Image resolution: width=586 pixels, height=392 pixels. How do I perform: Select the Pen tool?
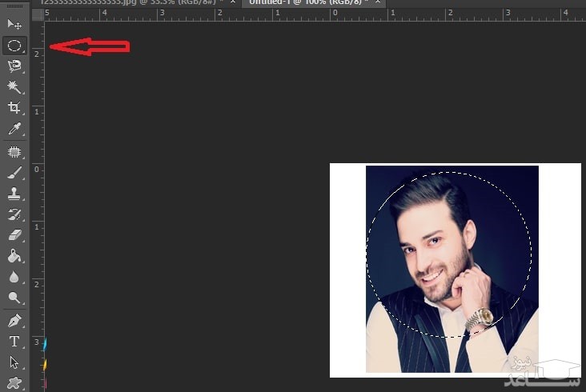(14, 321)
